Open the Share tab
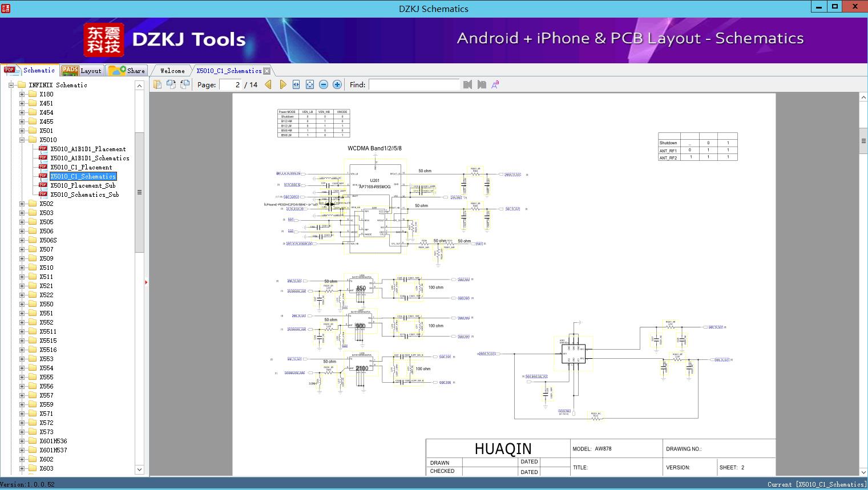Screen dimensions: 868x490 click(x=127, y=71)
